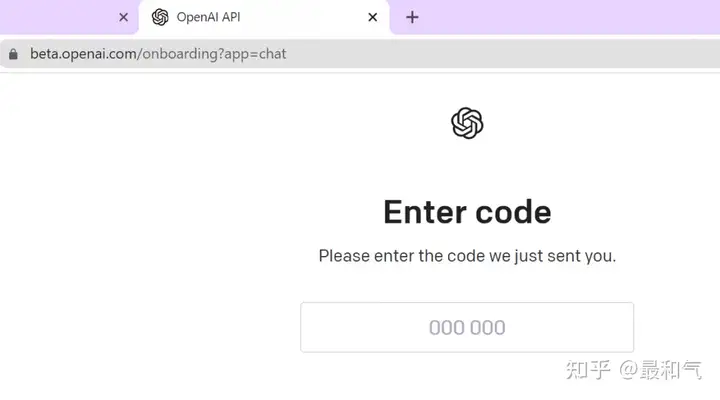
Task: Close the inactive left browser tab
Action: coord(124,17)
